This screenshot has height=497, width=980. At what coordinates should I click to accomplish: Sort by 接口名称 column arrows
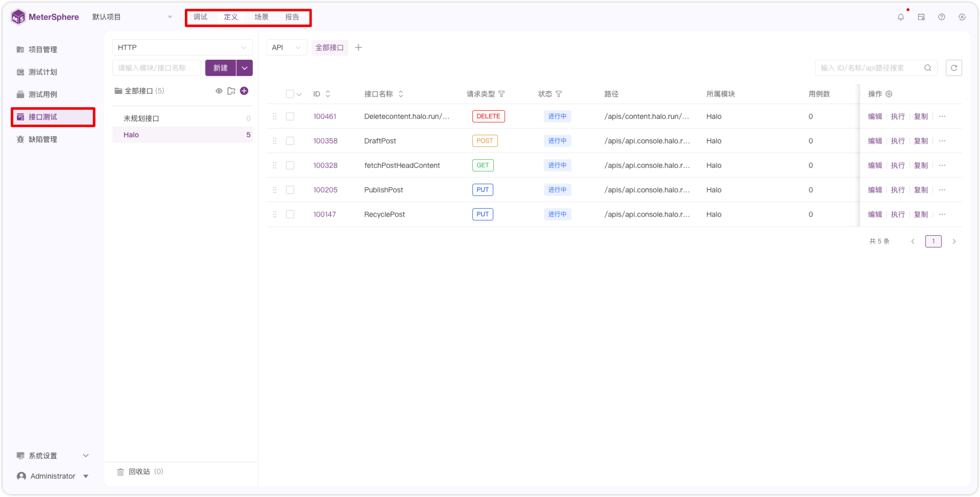(401, 94)
